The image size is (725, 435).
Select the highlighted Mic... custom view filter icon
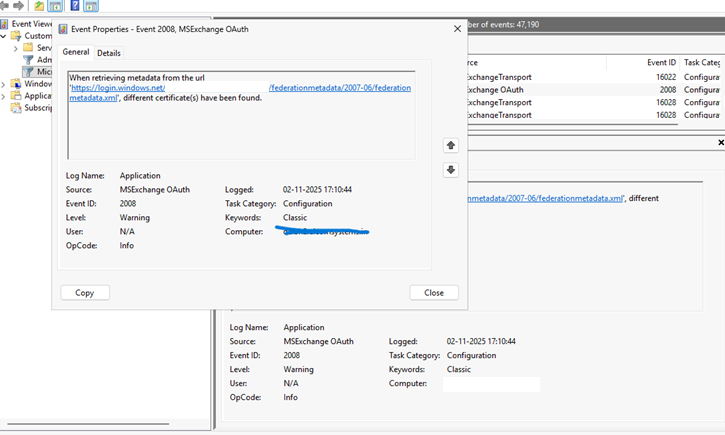[28, 72]
